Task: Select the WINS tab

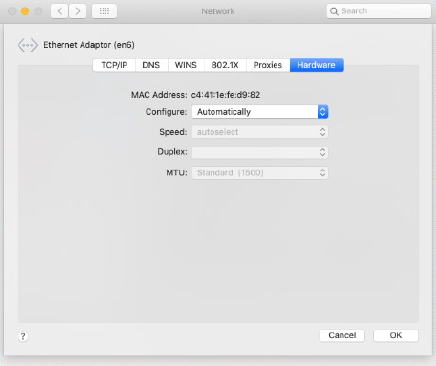Action: (186, 65)
